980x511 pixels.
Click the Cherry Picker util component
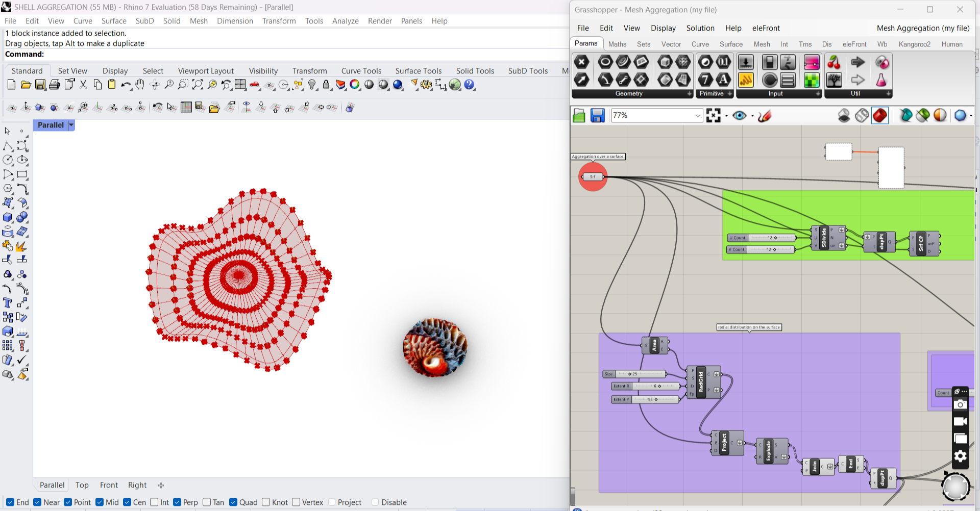[x=834, y=62]
